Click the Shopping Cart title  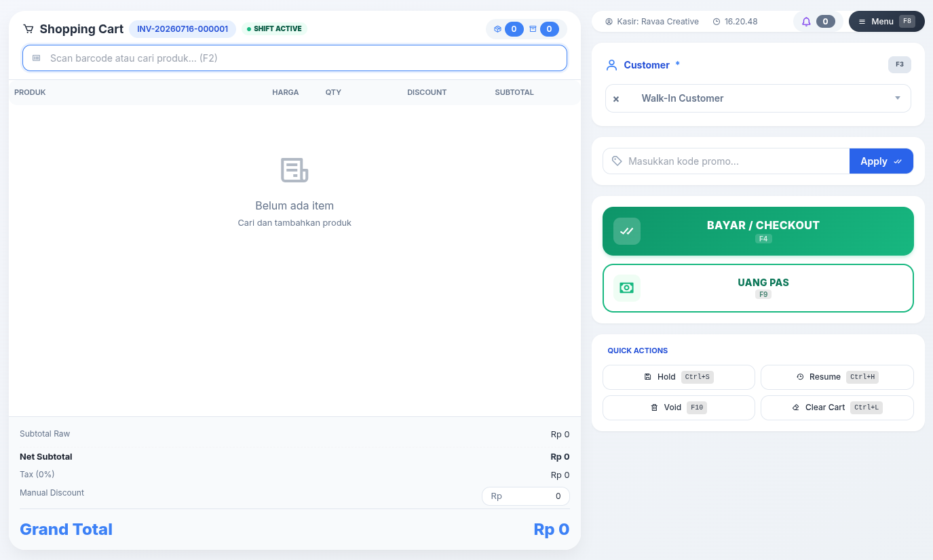click(x=81, y=29)
